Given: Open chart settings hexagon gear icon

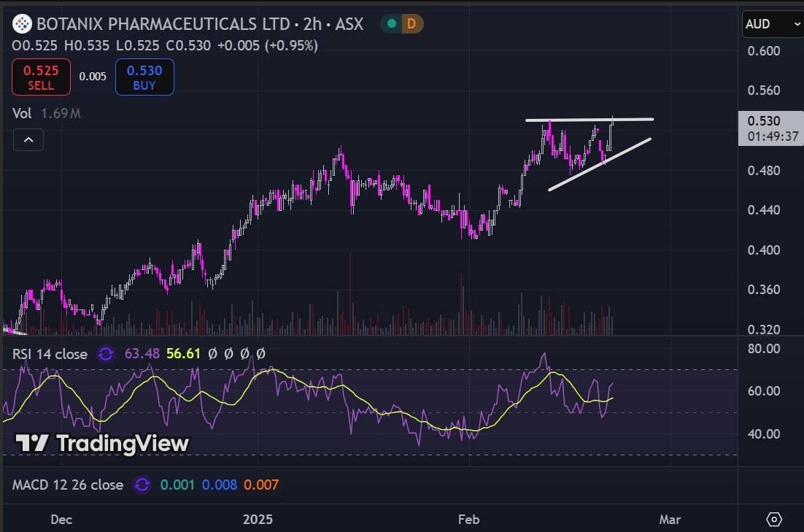Looking at the screenshot, I should tap(774, 519).
